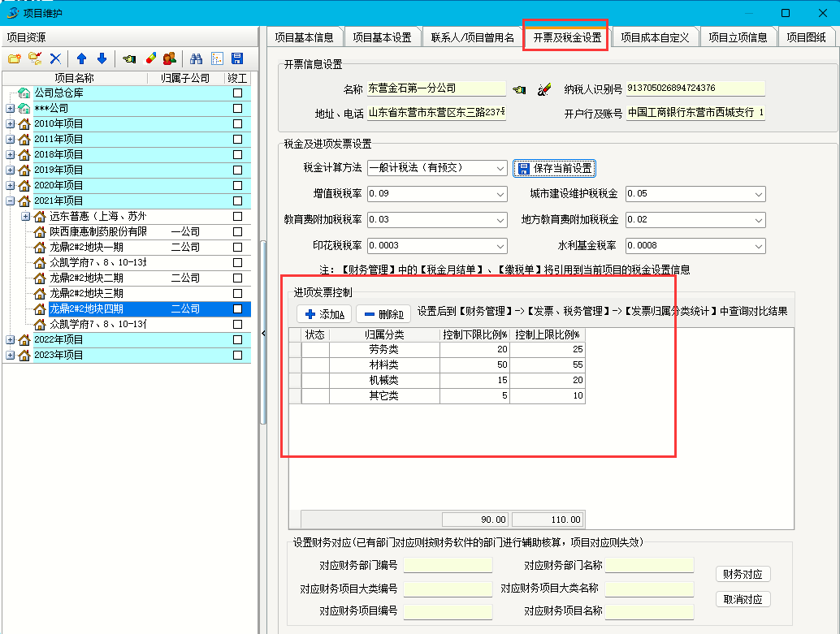This screenshot has height=634, width=840.
Task: Move project up with blue up arrow
Action: 81,58
